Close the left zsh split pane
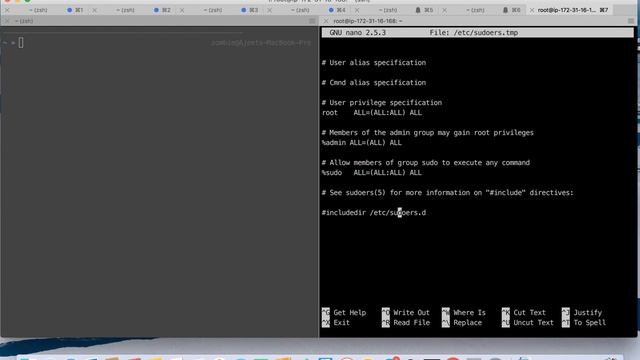 pos(7,21)
